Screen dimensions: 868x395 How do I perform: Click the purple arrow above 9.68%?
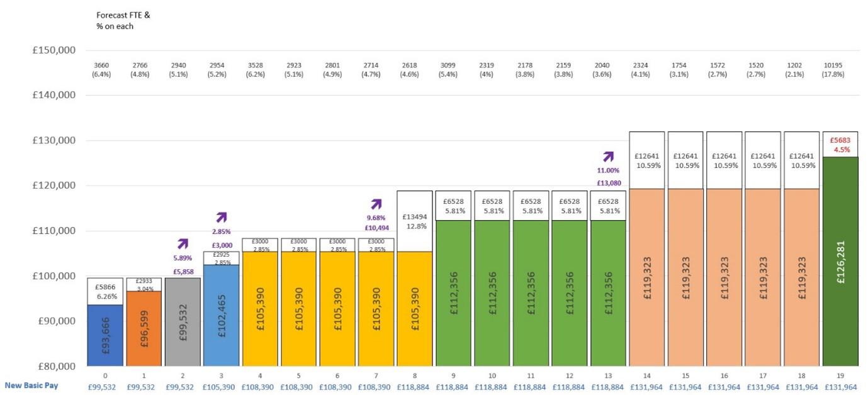click(376, 204)
